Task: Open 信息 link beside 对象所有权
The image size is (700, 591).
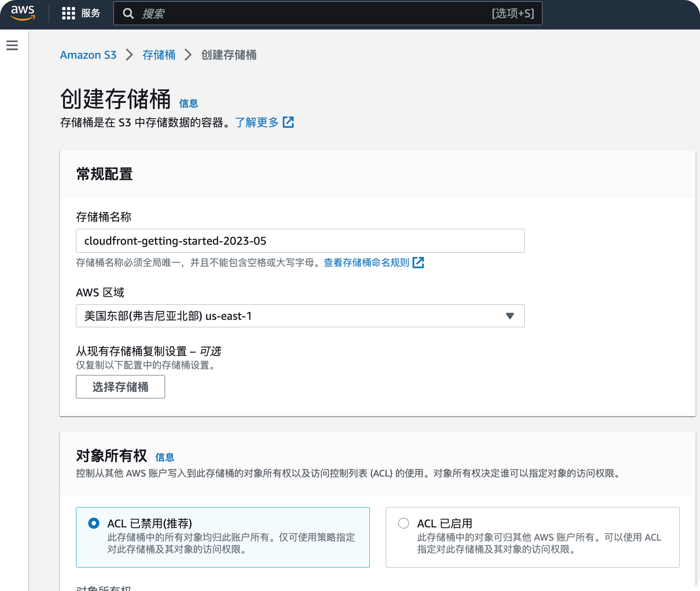Action: pos(165,457)
